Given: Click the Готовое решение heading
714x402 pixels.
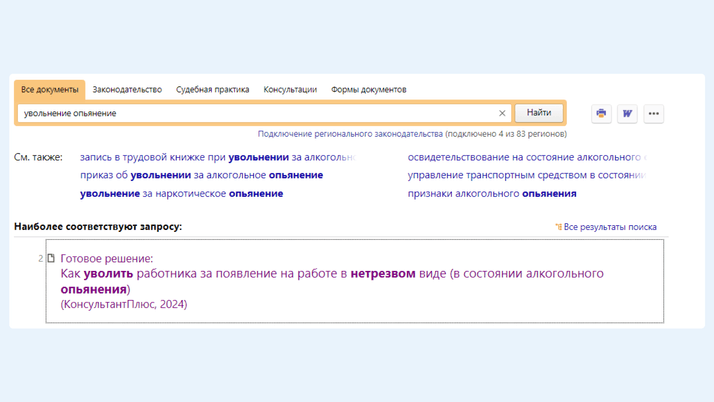Looking at the screenshot, I should click(107, 258).
